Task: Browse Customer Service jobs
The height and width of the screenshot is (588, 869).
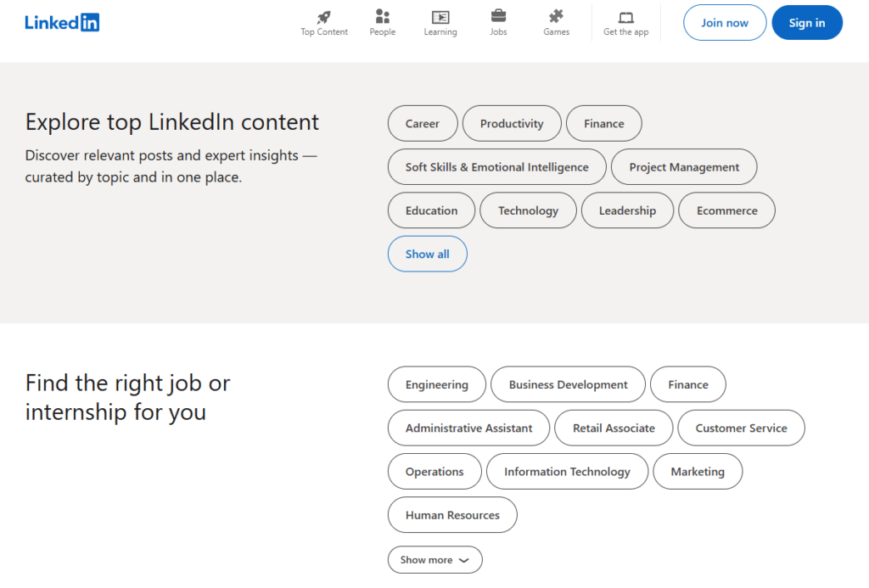Action: point(742,428)
